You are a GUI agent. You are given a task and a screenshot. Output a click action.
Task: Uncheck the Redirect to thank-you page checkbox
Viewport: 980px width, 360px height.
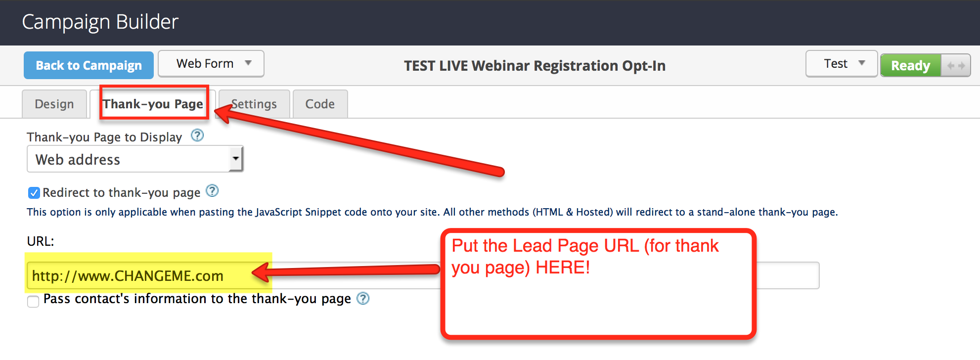pyautogui.click(x=34, y=193)
